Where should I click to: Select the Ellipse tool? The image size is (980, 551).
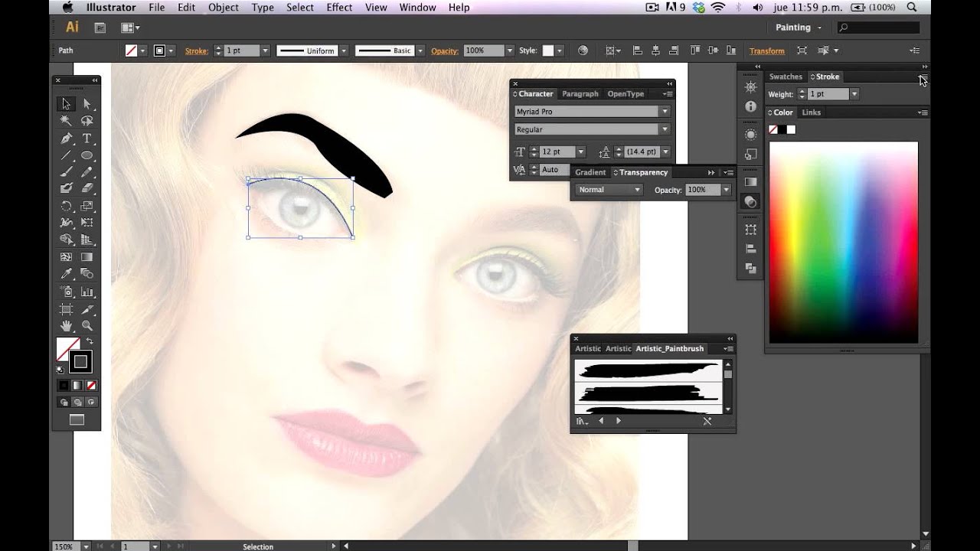87,155
